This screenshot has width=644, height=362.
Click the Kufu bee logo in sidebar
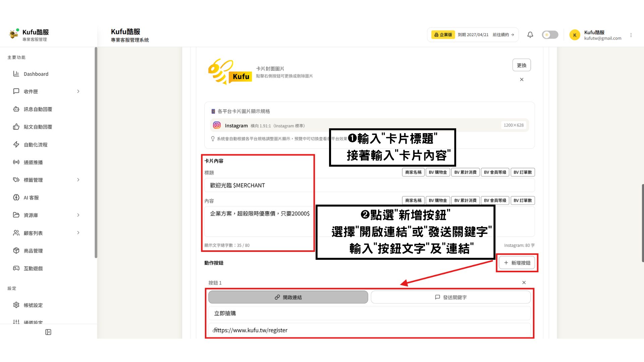click(14, 34)
